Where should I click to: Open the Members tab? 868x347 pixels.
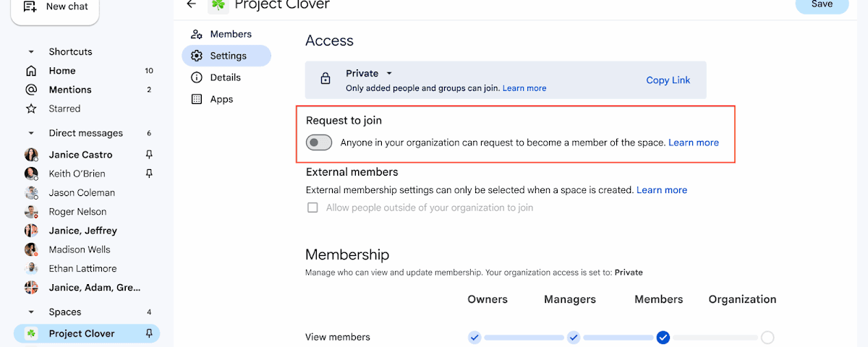click(x=230, y=34)
